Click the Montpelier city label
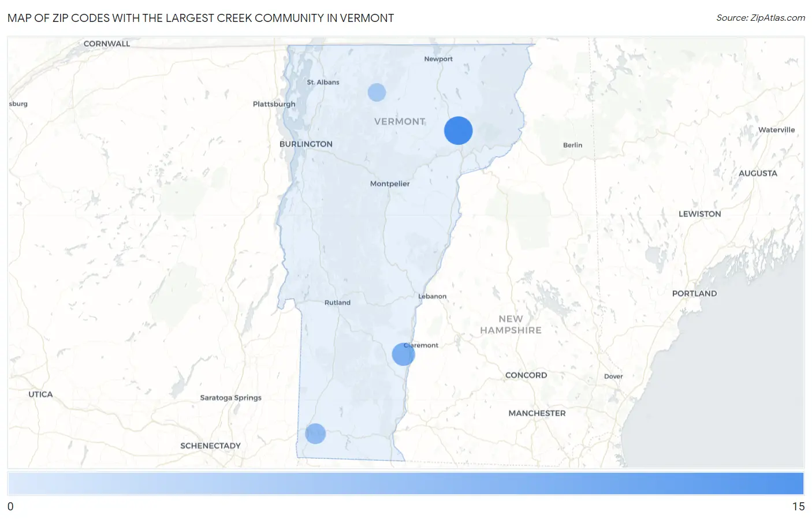 [390, 184]
